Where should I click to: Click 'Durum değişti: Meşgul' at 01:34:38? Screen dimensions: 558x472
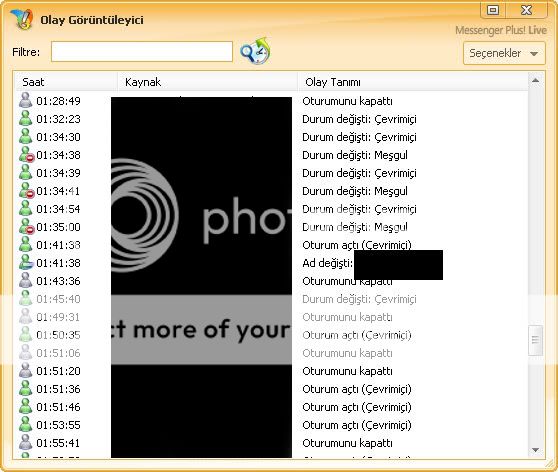point(355,155)
